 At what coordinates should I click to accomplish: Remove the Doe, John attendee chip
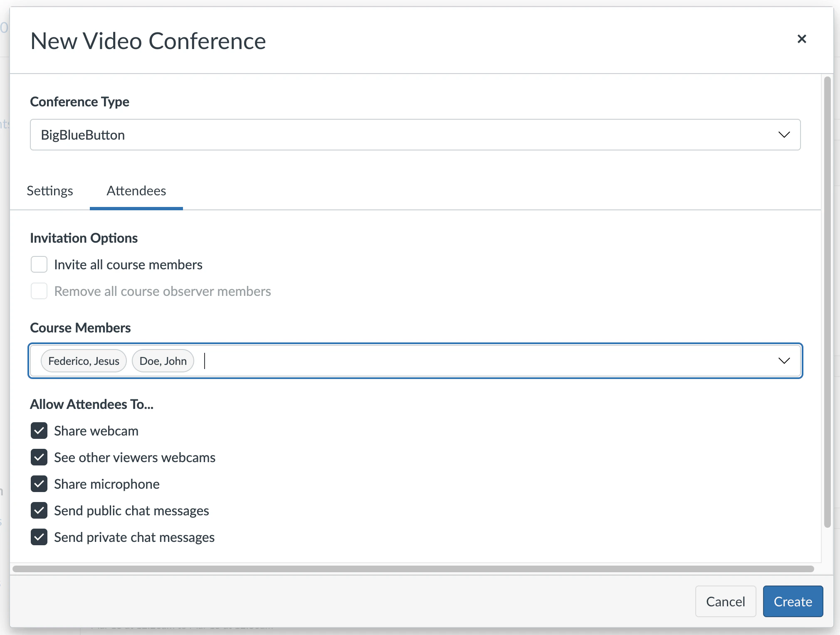coord(163,361)
